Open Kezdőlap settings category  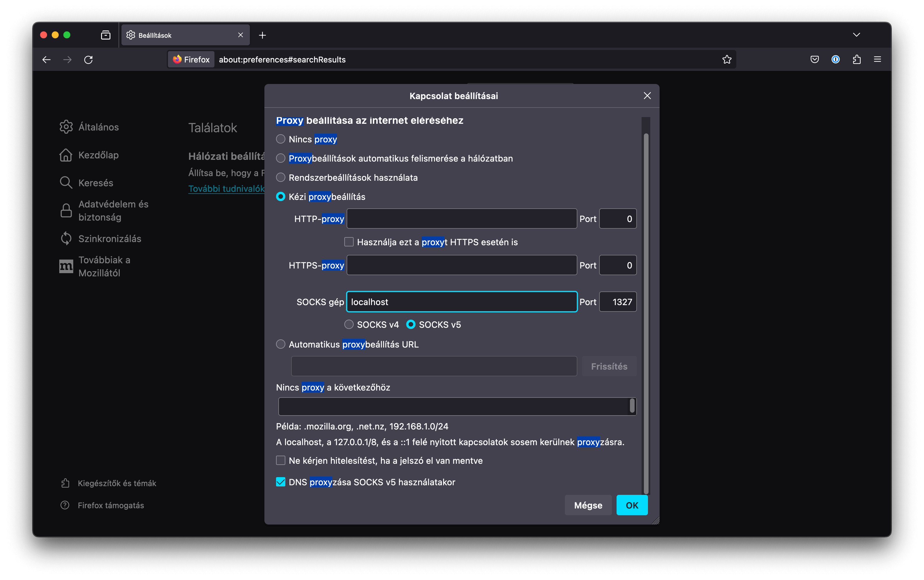point(89,155)
